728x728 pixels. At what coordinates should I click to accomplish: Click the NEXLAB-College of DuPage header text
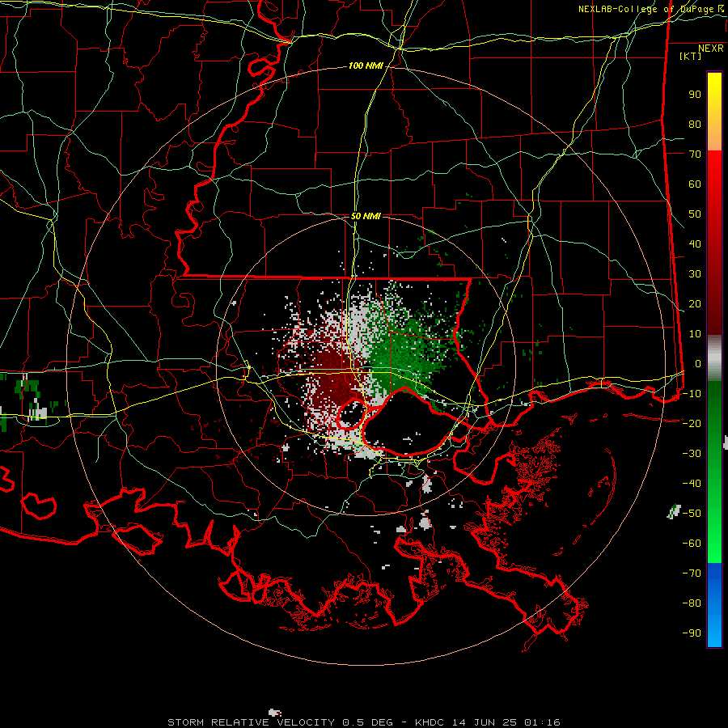[650, 9]
